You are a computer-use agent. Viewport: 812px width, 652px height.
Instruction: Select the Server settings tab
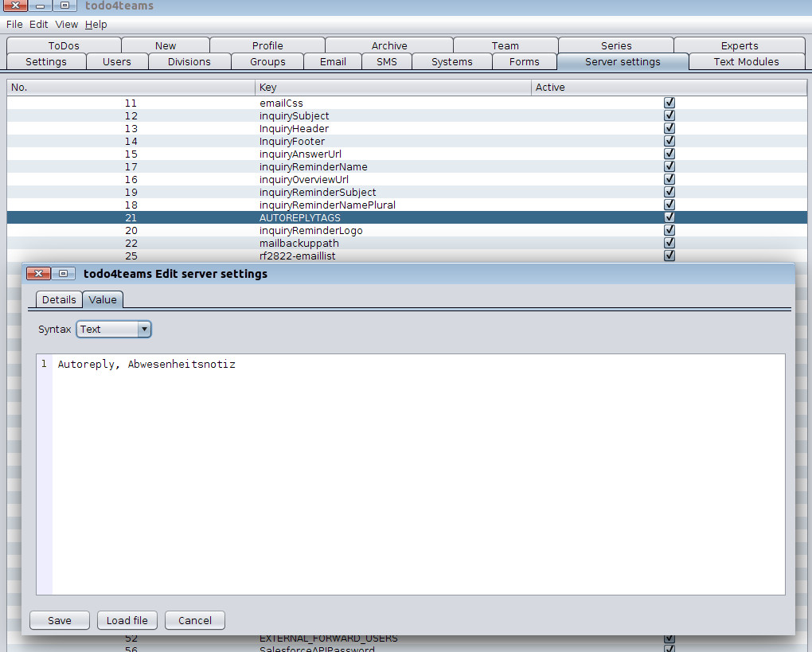point(623,61)
